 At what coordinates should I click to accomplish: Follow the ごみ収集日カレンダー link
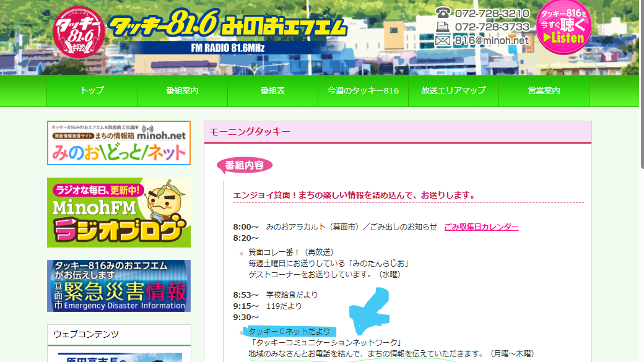[481, 227]
